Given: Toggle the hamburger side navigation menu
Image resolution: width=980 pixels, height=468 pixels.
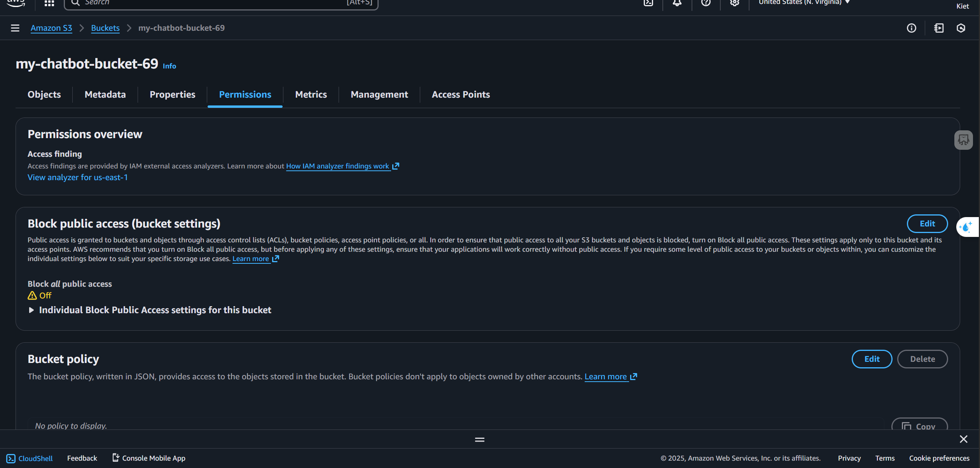Looking at the screenshot, I should tap(15, 28).
